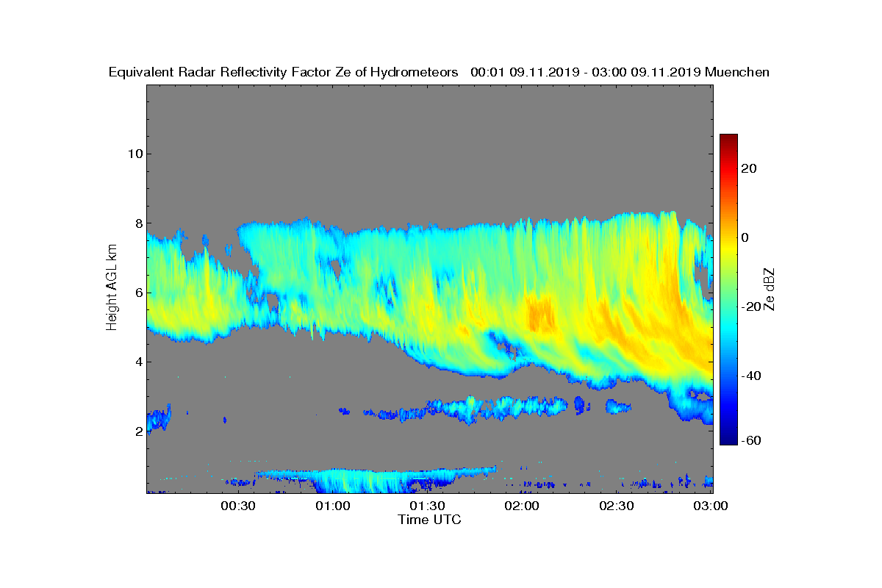Click the colorbar '0' tick label
This screenshot has height=588, width=882.
[745, 237]
